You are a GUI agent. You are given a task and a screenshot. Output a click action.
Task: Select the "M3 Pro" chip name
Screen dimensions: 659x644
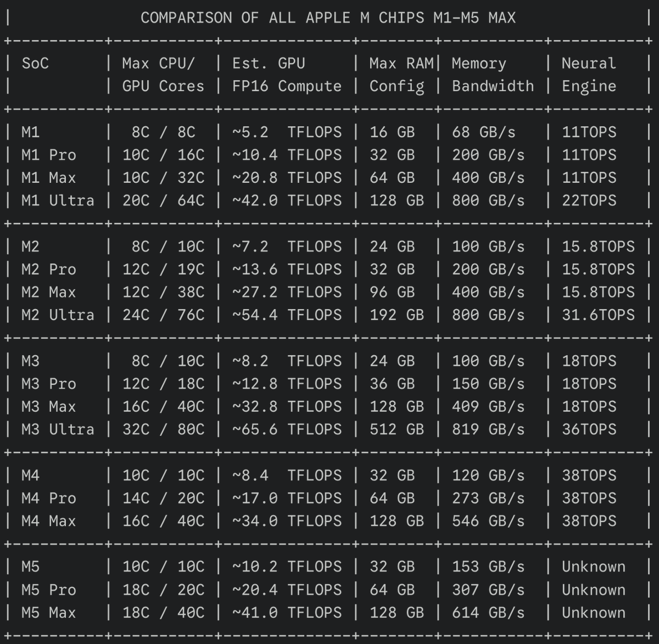click(49, 384)
